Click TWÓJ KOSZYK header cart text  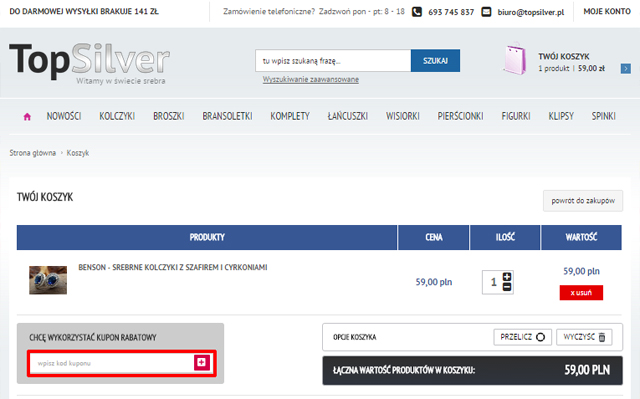[x=564, y=56]
